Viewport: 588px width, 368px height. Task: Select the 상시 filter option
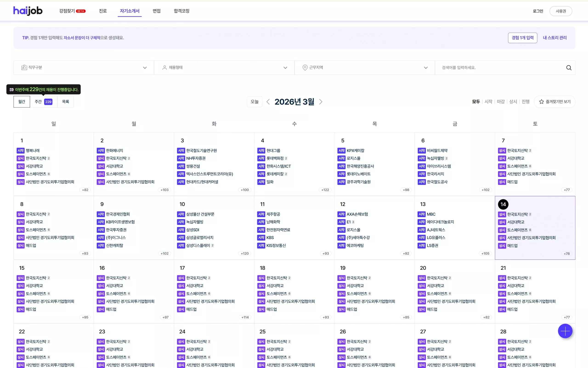(513, 102)
